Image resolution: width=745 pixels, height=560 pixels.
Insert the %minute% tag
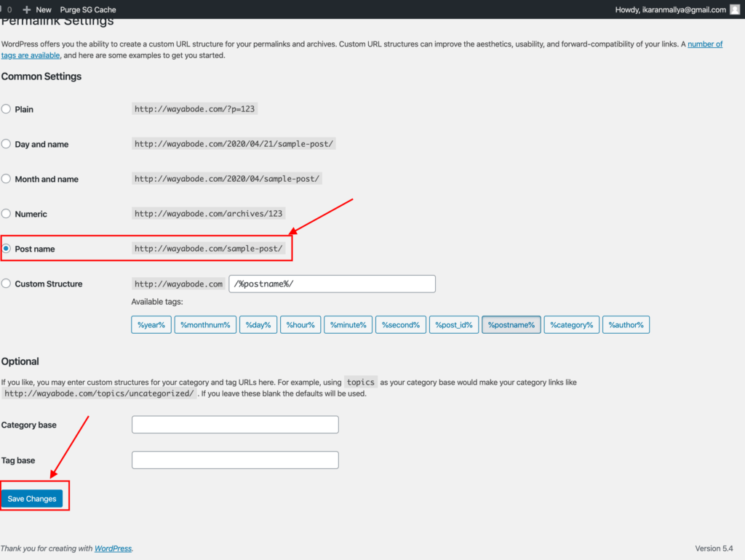point(348,325)
